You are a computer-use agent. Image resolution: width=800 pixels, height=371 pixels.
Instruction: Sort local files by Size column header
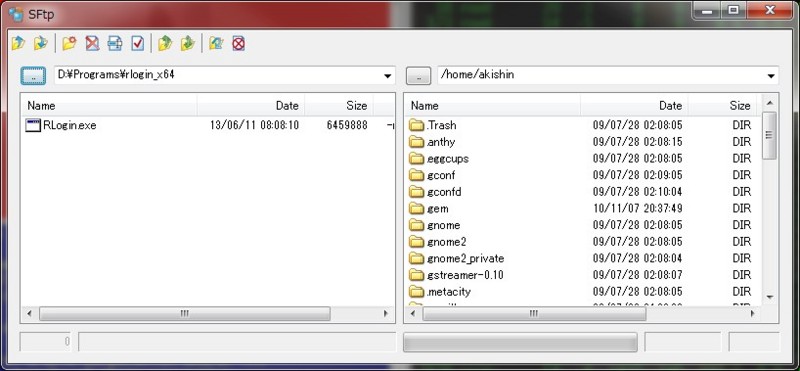[x=339, y=106]
